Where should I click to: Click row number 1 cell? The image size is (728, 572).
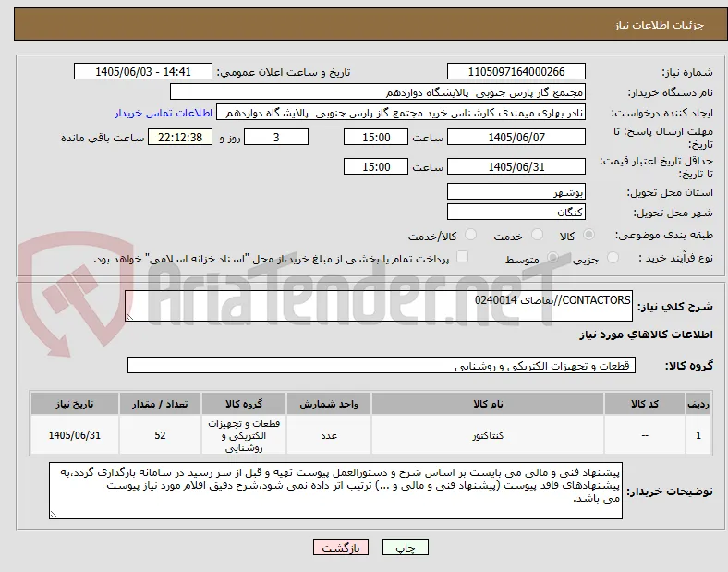point(698,435)
